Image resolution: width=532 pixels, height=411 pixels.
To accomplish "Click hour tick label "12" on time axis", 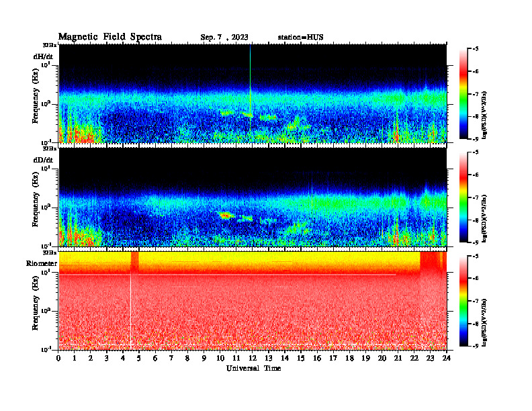I will [253, 358].
